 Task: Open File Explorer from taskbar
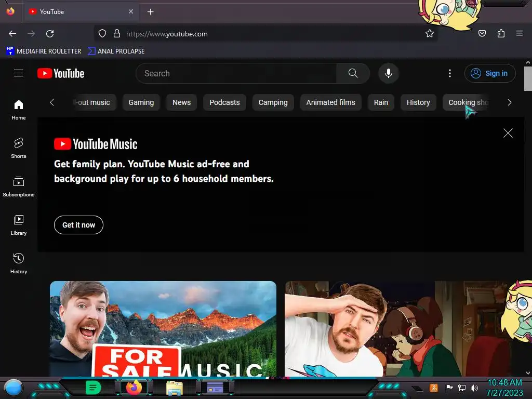coord(175,388)
